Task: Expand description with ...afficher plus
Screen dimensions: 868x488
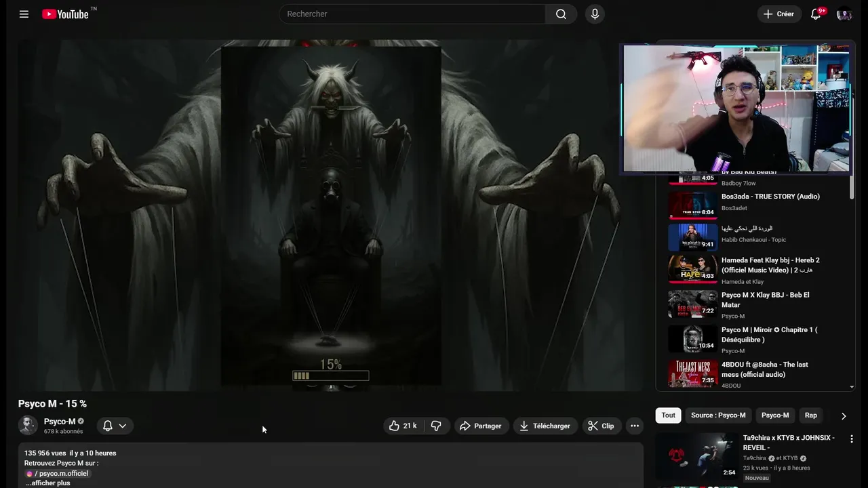Action: [x=48, y=483]
